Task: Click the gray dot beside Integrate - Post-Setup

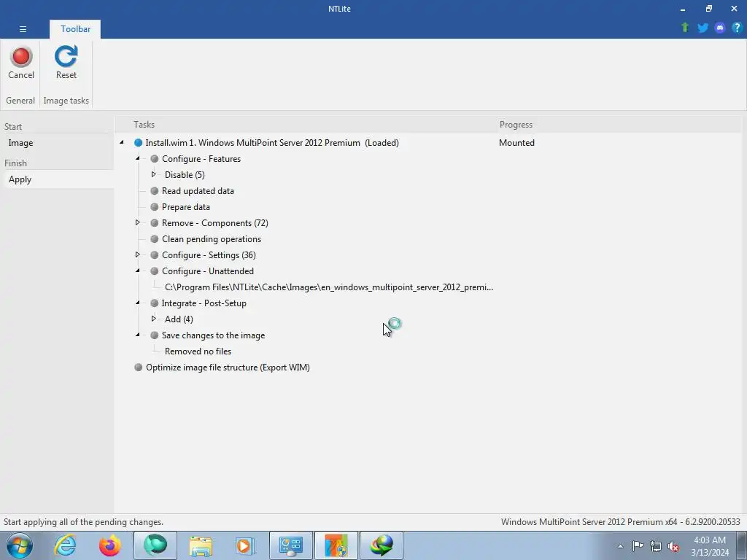Action: click(155, 303)
